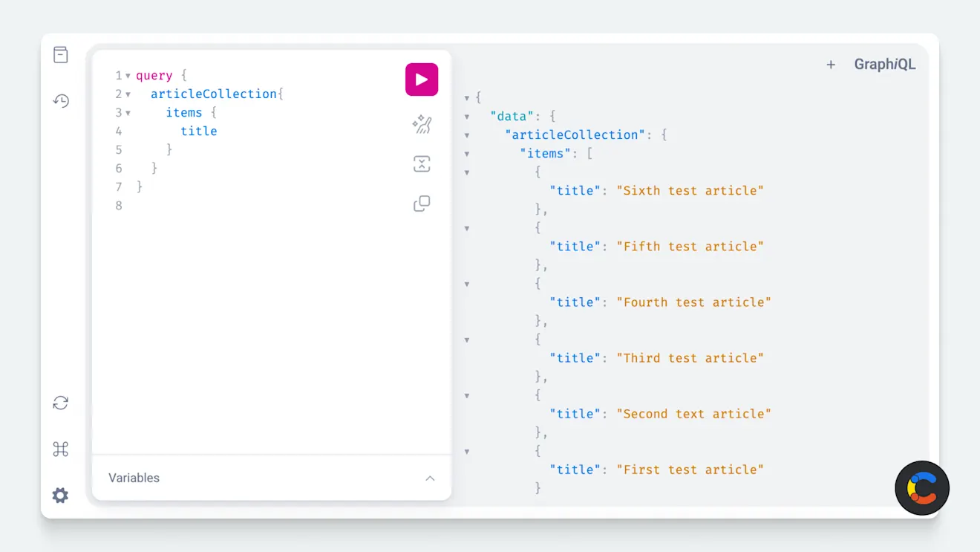Collapse the First test article object
The image size is (980, 552).
pyautogui.click(x=467, y=451)
